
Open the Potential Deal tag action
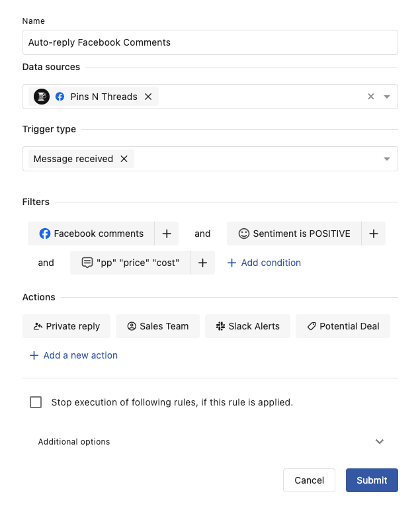click(343, 326)
